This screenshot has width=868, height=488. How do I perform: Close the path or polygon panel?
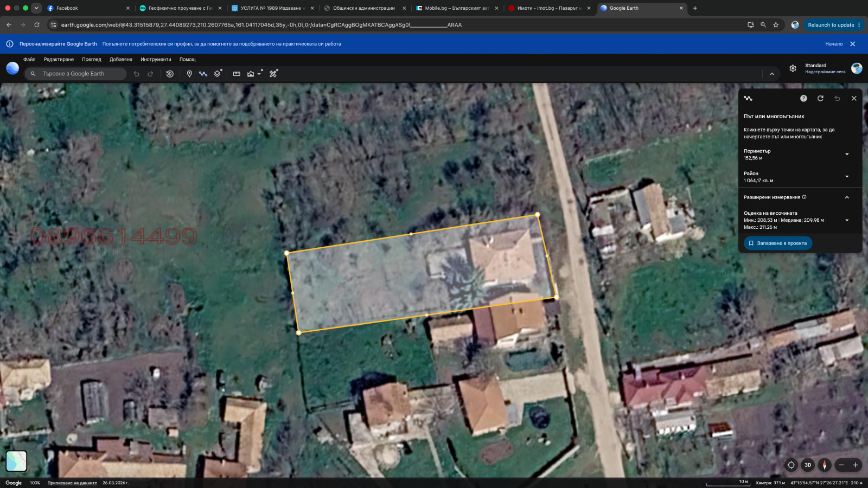coord(854,98)
